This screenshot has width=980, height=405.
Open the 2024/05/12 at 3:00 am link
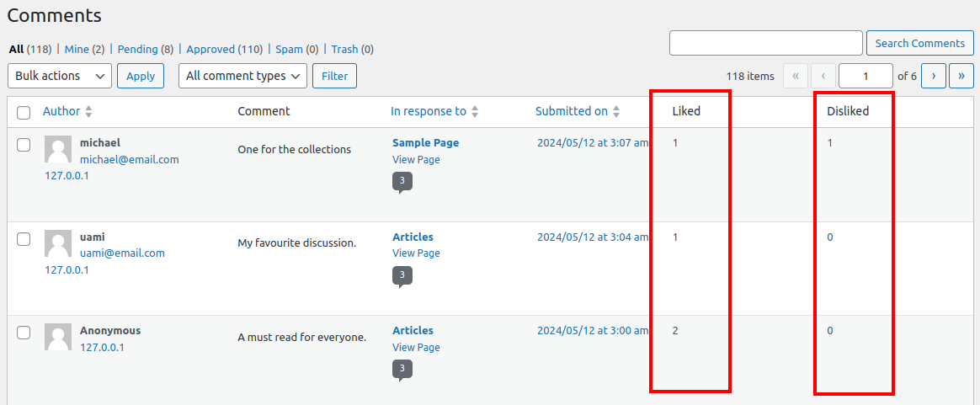[x=593, y=331]
